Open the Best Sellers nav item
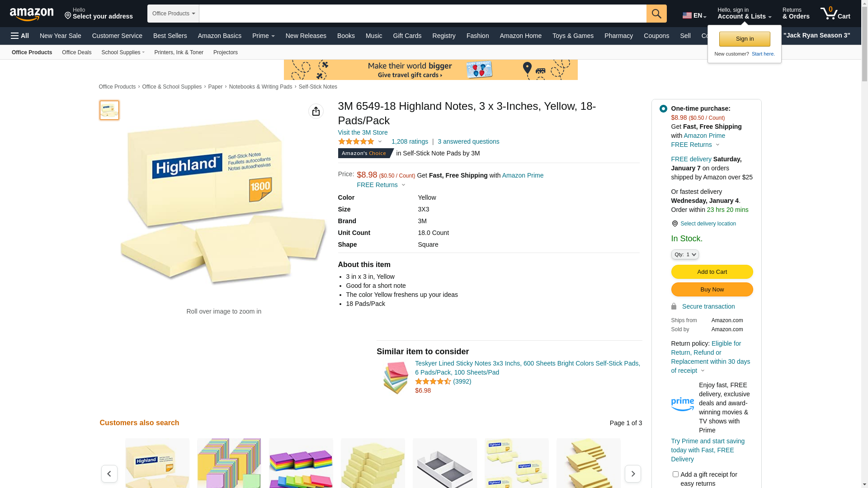The image size is (868, 488). point(170,36)
